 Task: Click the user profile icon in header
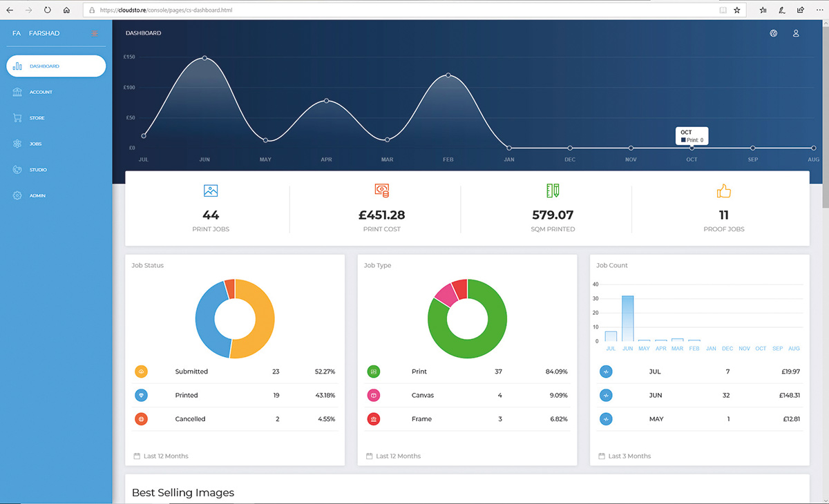(x=796, y=33)
